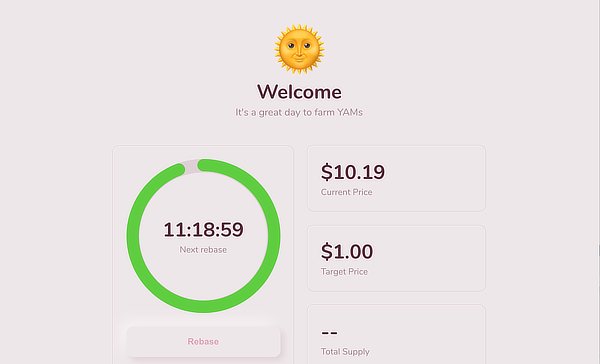600x364 pixels.
Task: Click the 'It's a great day to farm YAMs' subtitle
Action: (299, 113)
